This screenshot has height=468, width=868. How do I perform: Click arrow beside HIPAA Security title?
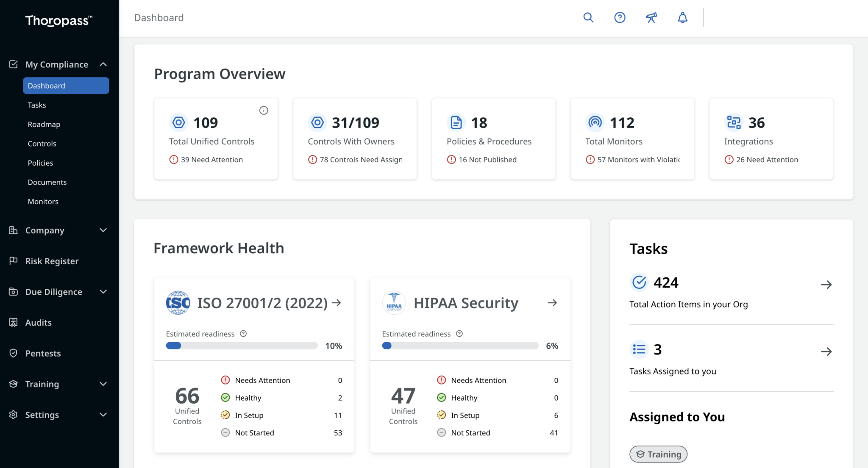pyautogui.click(x=552, y=303)
